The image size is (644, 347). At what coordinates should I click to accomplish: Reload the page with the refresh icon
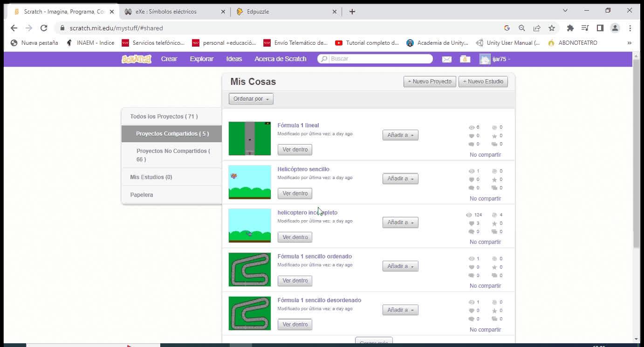pos(44,28)
